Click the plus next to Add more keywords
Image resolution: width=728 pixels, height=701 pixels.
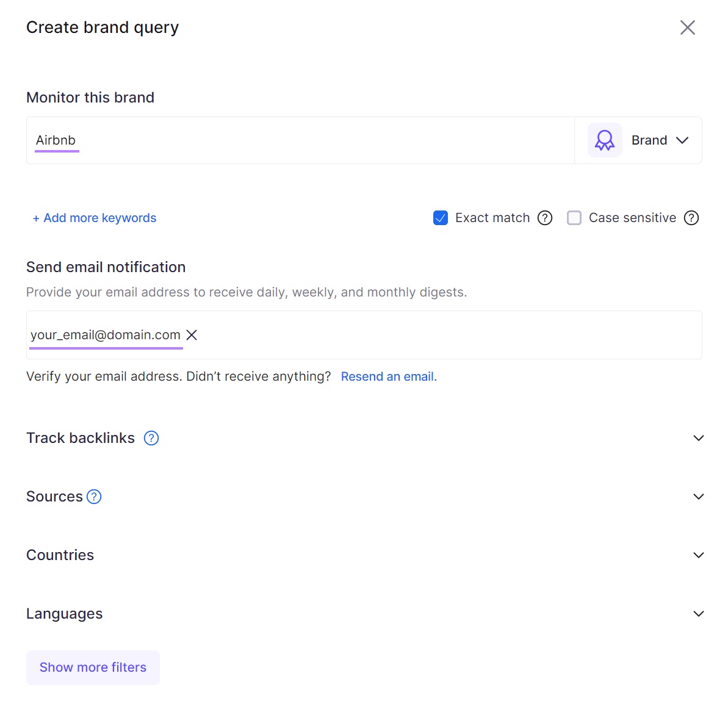pyautogui.click(x=36, y=218)
